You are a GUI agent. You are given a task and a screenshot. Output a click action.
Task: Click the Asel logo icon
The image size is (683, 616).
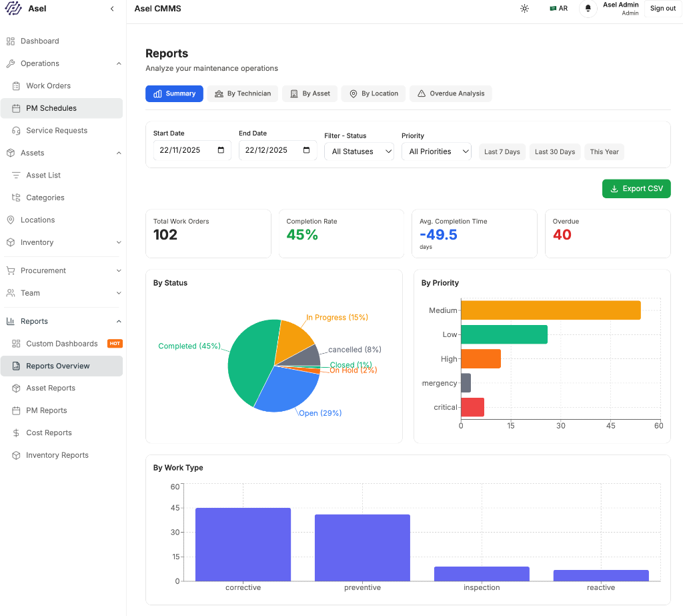tap(13, 8)
